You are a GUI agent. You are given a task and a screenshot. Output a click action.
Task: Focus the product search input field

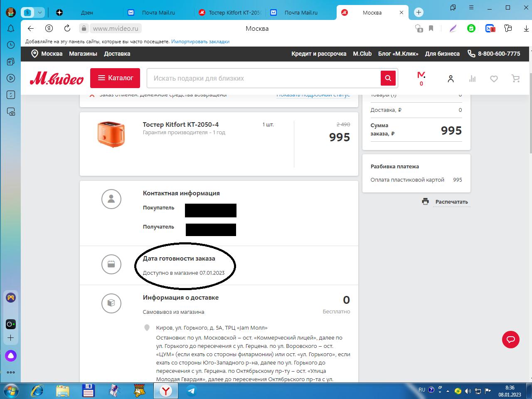(264, 78)
